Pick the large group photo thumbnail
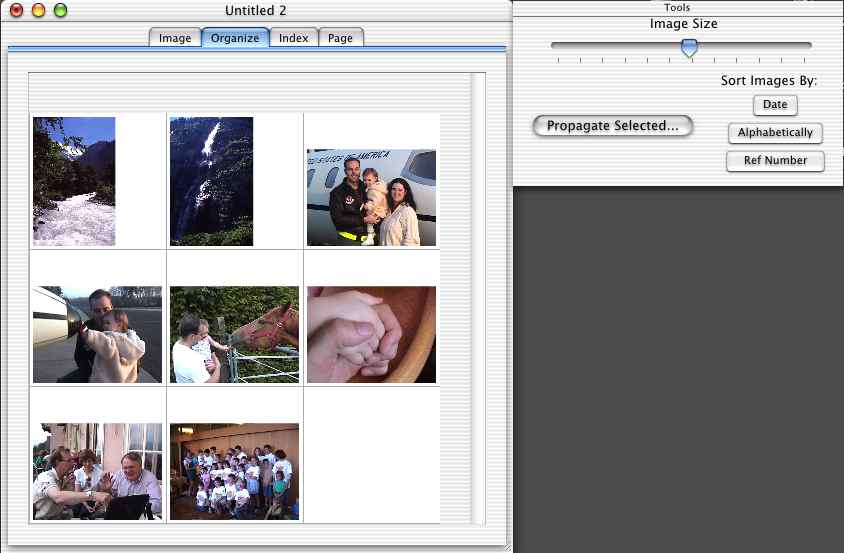This screenshot has height=553, width=844. click(234, 471)
